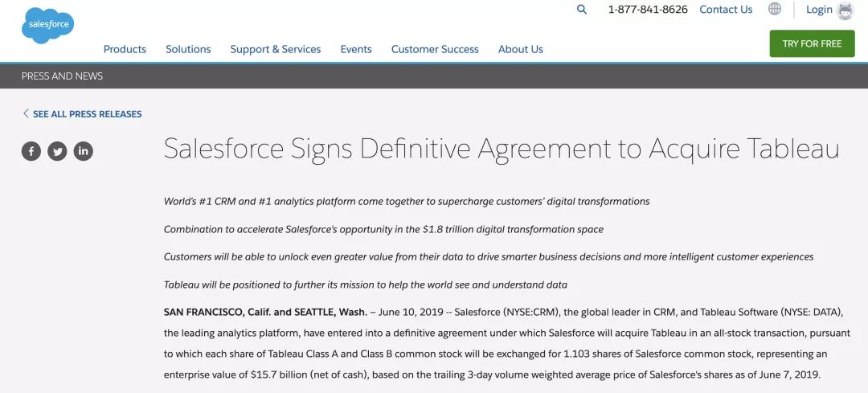Image resolution: width=868 pixels, height=393 pixels.
Task: Open the Solutions menu
Action: point(188,49)
